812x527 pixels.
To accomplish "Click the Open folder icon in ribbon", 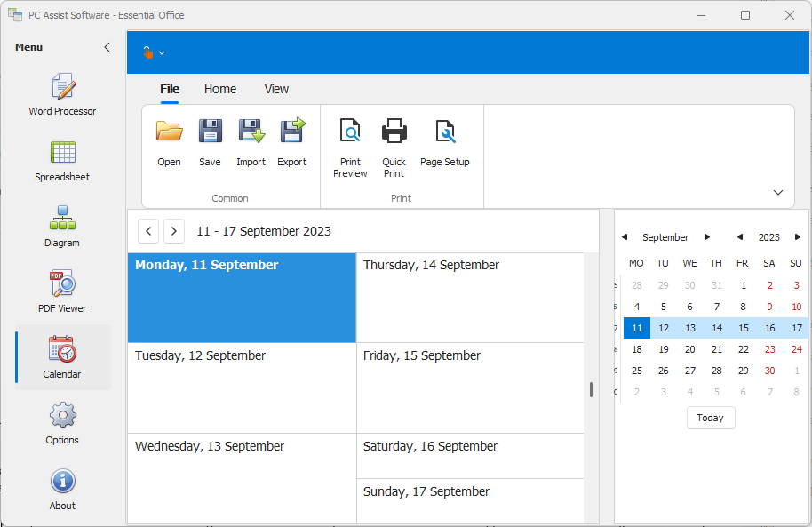I will click(169, 132).
